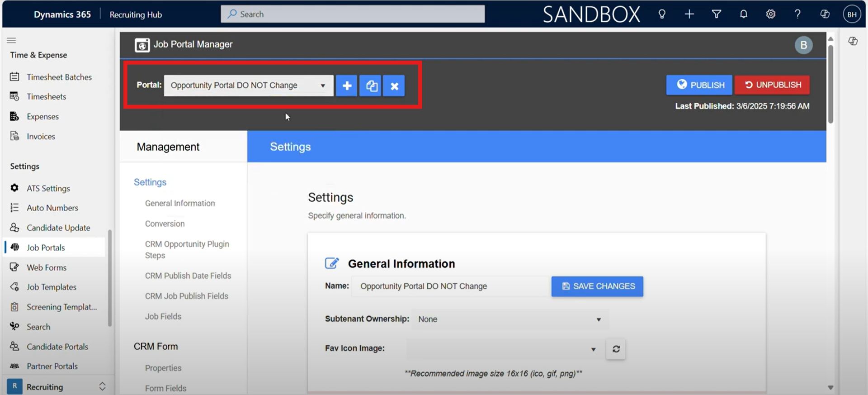Click the General Information edit pencil icon
Image resolution: width=868 pixels, height=395 pixels.
pyautogui.click(x=332, y=263)
